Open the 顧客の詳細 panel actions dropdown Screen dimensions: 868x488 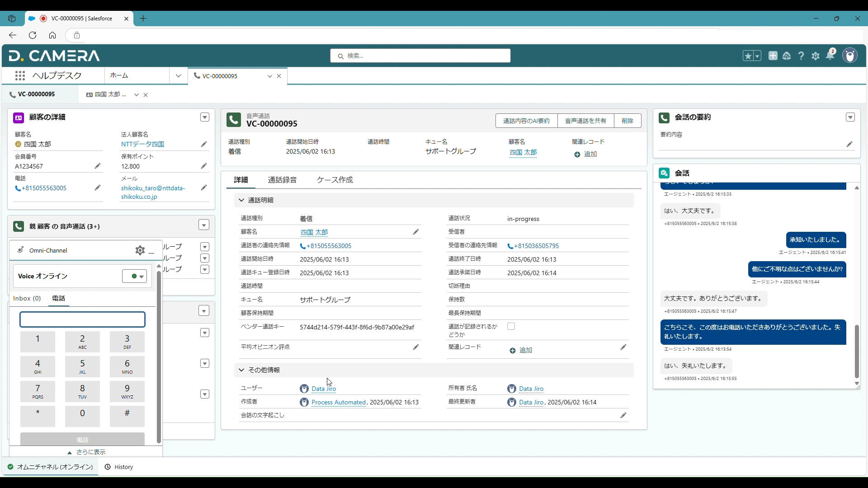[x=205, y=117]
